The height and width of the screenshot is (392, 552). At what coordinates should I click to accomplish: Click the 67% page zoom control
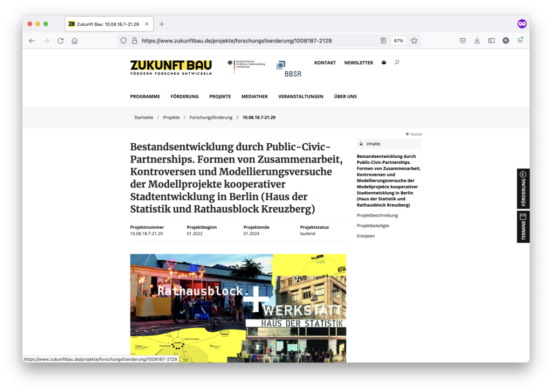[x=398, y=40]
